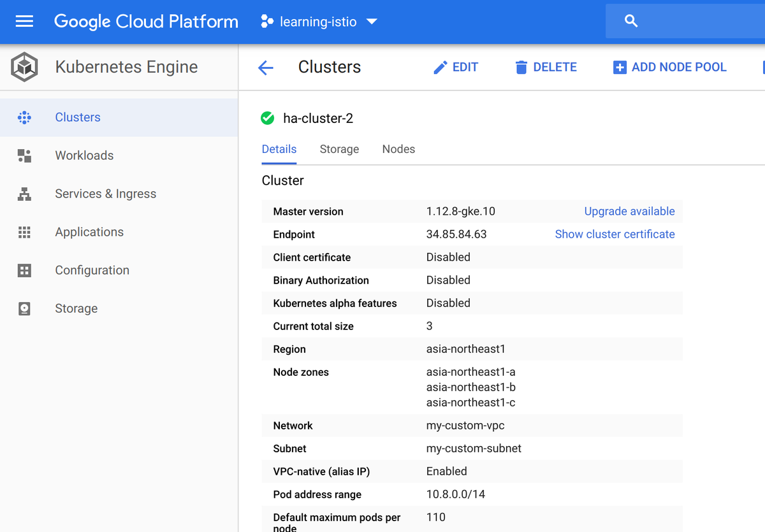Screen dimensions: 765x532
Task: Click the pencil icon for EDIT
Action: [x=440, y=68]
